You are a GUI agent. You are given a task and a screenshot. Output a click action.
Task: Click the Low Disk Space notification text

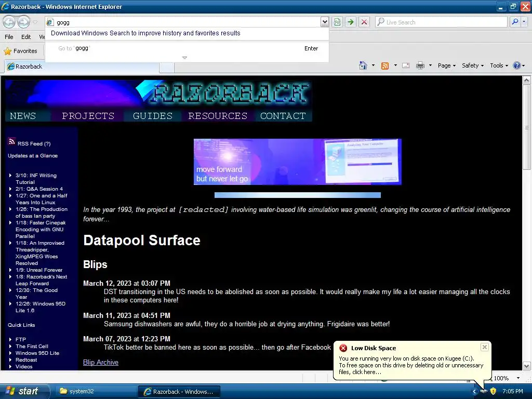pyautogui.click(x=411, y=365)
